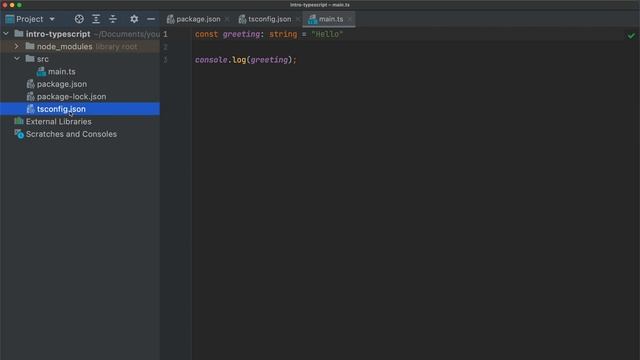Hide the Project tool window
This screenshot has height=360, width=640.
(151, 19)
